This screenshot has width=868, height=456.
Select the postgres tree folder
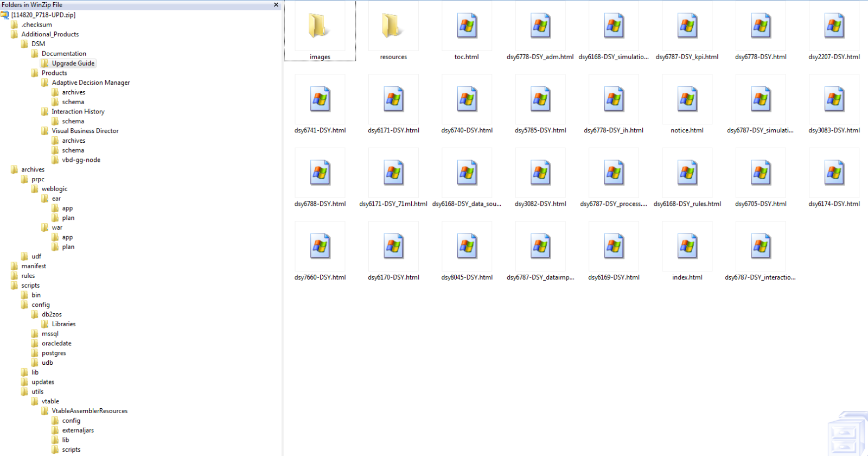pyautogui.click(x=54, y=353)
